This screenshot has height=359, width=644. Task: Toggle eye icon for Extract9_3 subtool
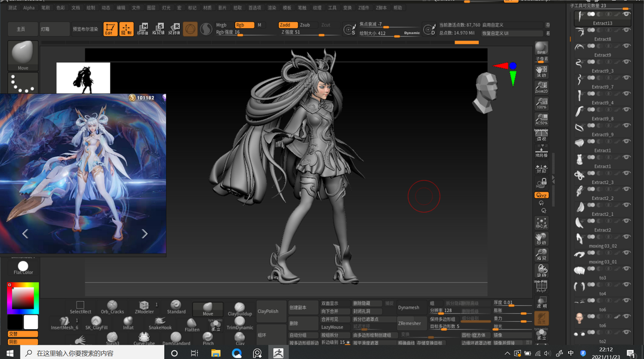pos(627,62)
